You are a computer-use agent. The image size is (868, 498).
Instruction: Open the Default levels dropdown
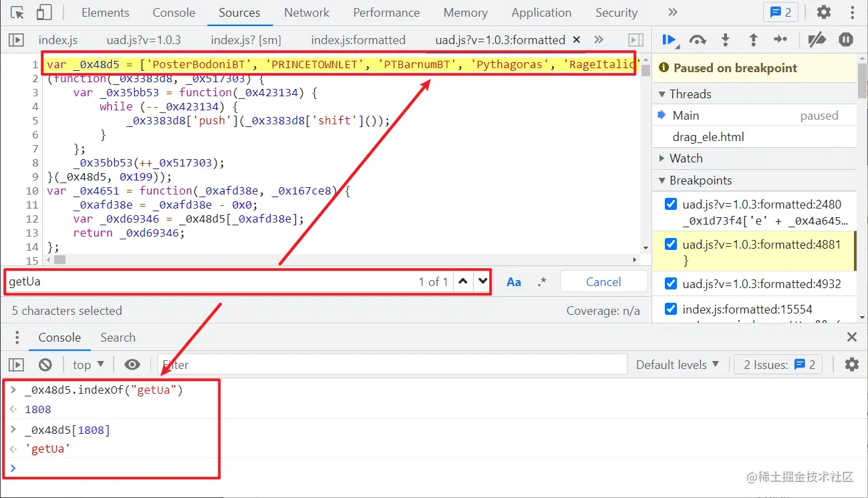tap(678, 364)
